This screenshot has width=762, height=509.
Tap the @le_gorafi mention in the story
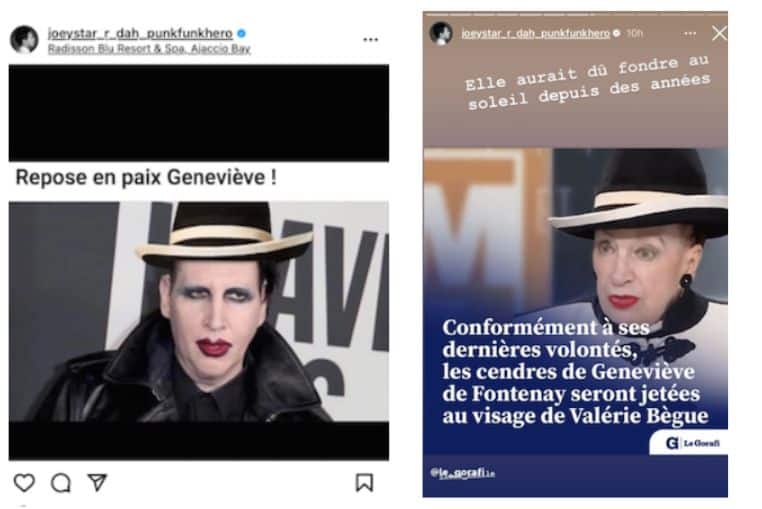[462, 473]
